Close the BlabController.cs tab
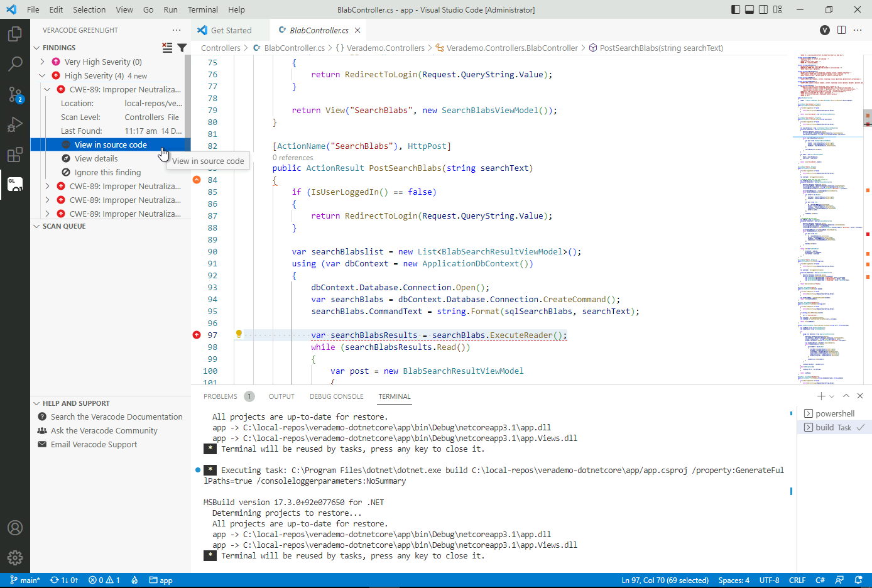 357,30
